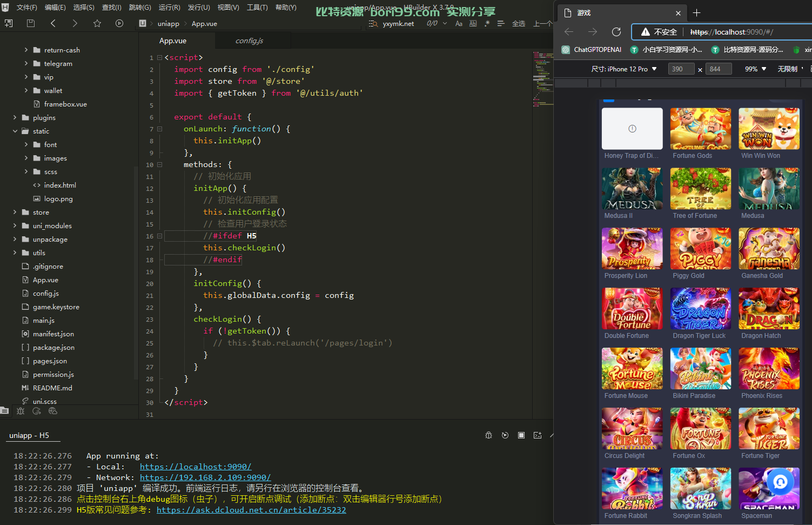
Task: Open the Dragon Tiger Luck game thumbnail
Action: pos(701,309)
